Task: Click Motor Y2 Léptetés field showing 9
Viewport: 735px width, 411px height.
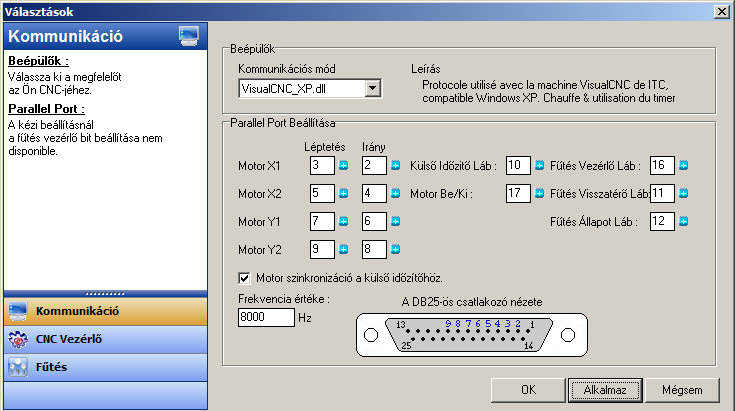Action: pyautogui.click(x=322, y=250)
